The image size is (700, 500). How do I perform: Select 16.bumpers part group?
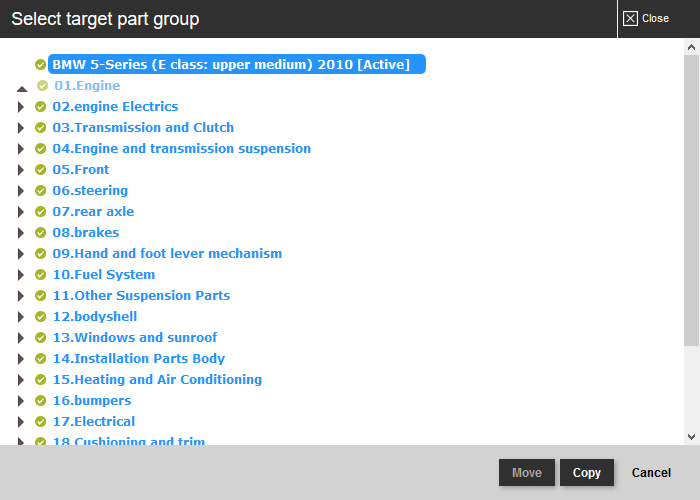point(92,400)
